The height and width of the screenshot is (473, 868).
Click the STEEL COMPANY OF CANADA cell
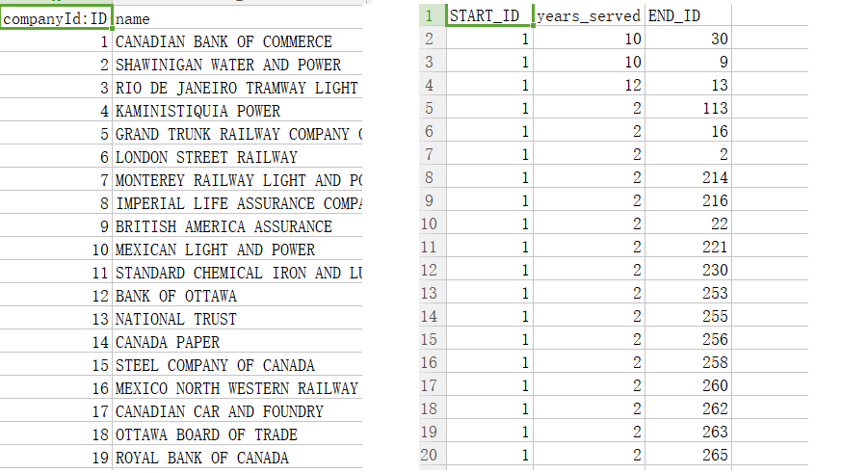(x=238, y=365)
